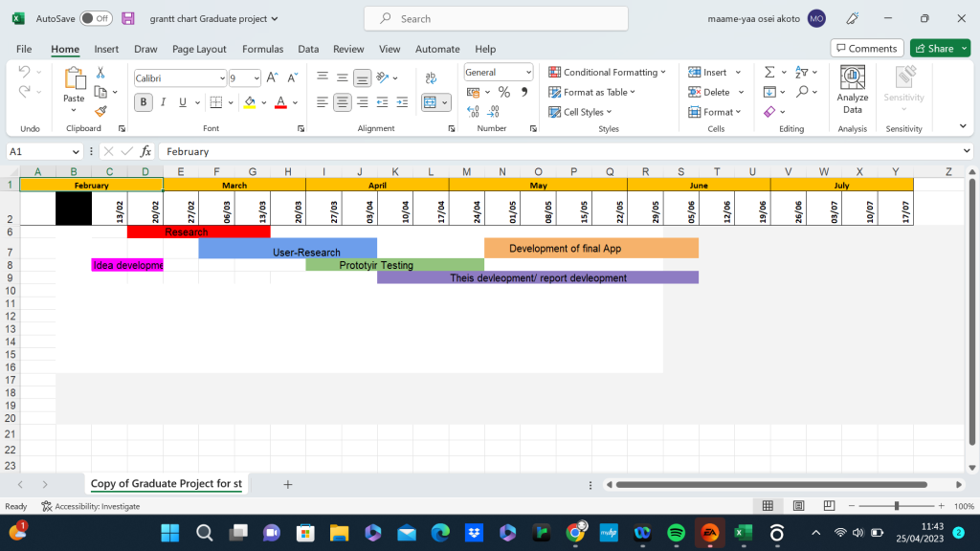Screen dimensions: 980x551
Task: Collapse the ribbon with the chevron
Action: point(963,126)
